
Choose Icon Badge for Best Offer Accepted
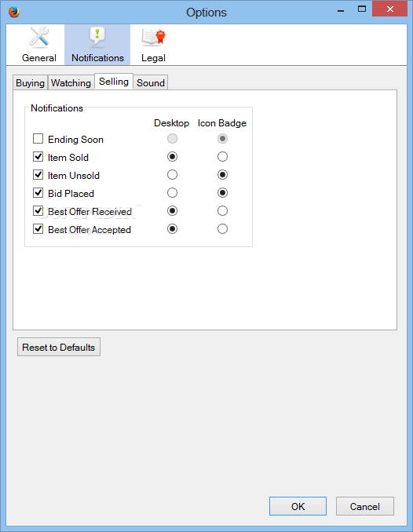point(222,229)
